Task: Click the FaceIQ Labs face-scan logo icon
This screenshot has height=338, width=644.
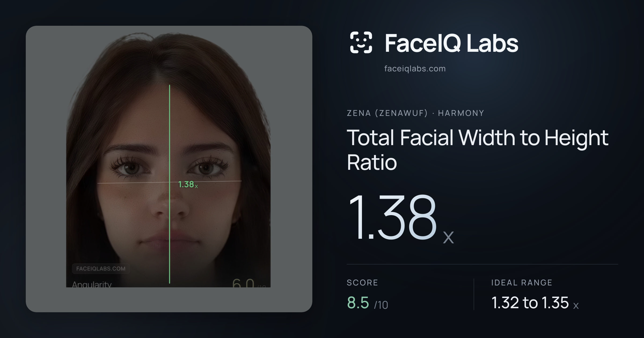Action: pyautogui.click(x=361, y=42)
